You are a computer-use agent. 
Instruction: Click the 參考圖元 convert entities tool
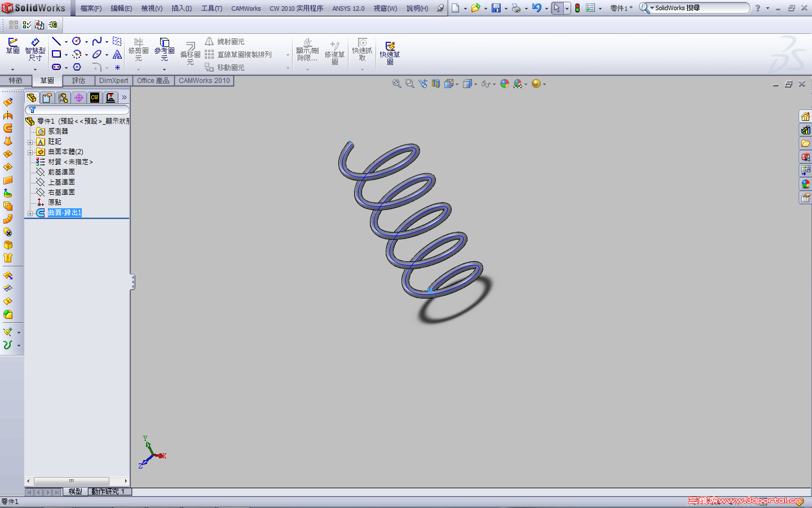(x=164, y=50)
